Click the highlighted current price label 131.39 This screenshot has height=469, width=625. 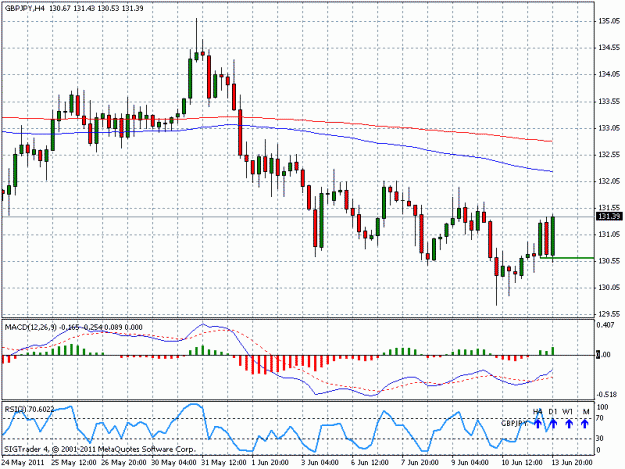609,216
